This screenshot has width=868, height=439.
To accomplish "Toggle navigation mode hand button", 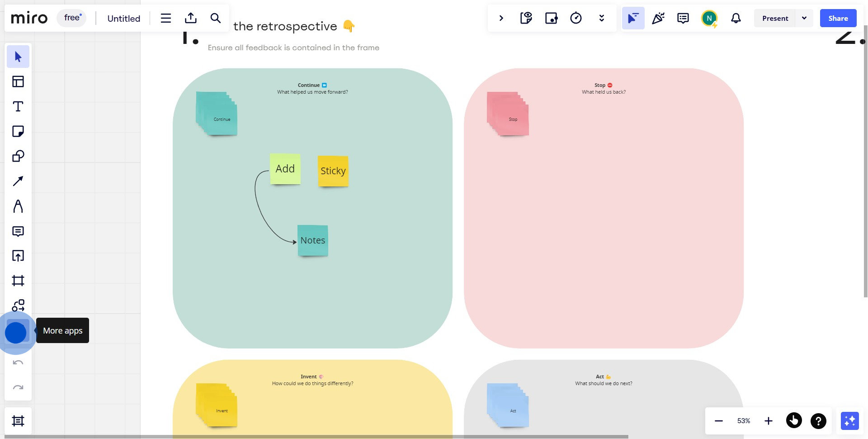I will coord(794,421).
